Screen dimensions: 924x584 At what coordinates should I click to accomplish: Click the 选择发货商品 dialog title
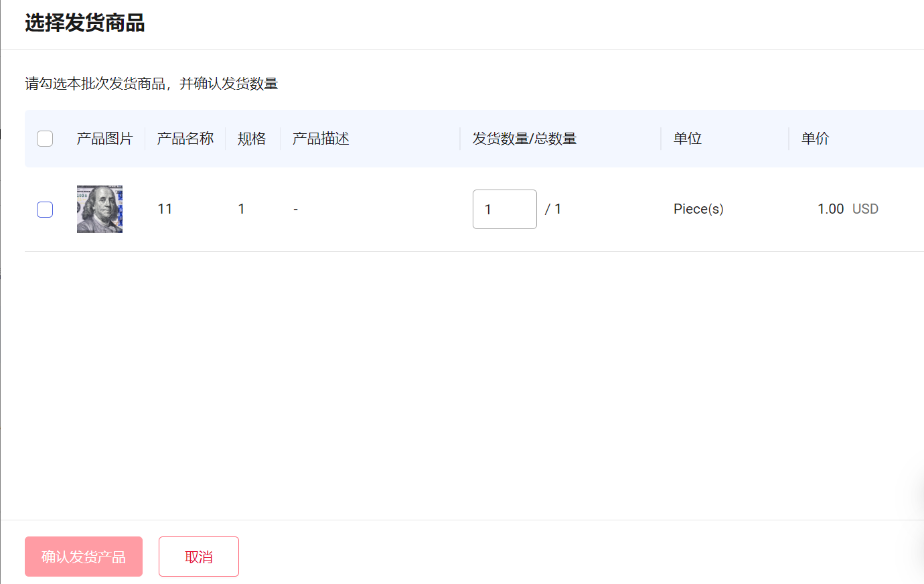[85, 23]
